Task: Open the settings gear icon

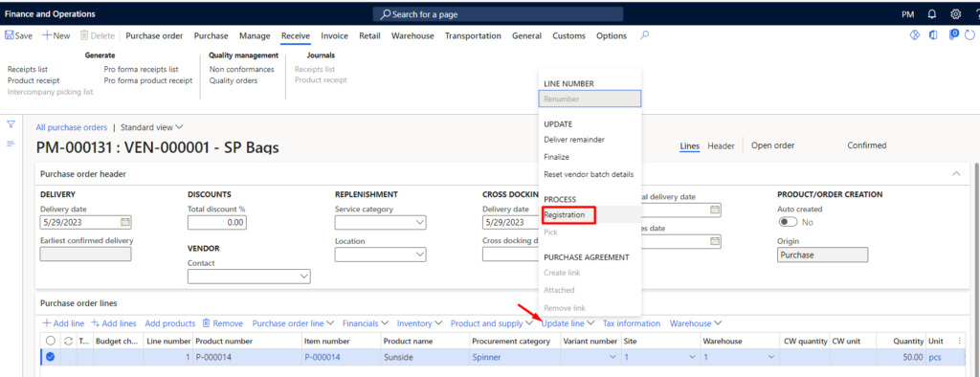Action: 956,13
